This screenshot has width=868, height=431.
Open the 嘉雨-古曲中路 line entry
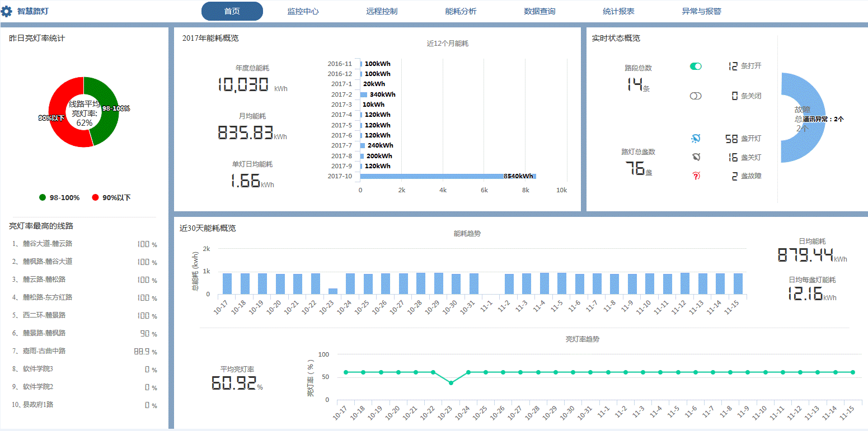(44, 351)
